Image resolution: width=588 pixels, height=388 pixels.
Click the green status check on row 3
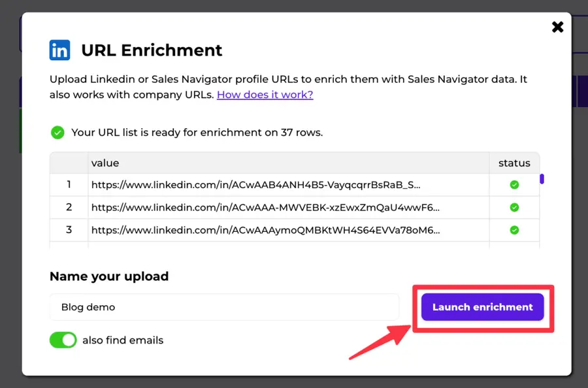(514, 231)
